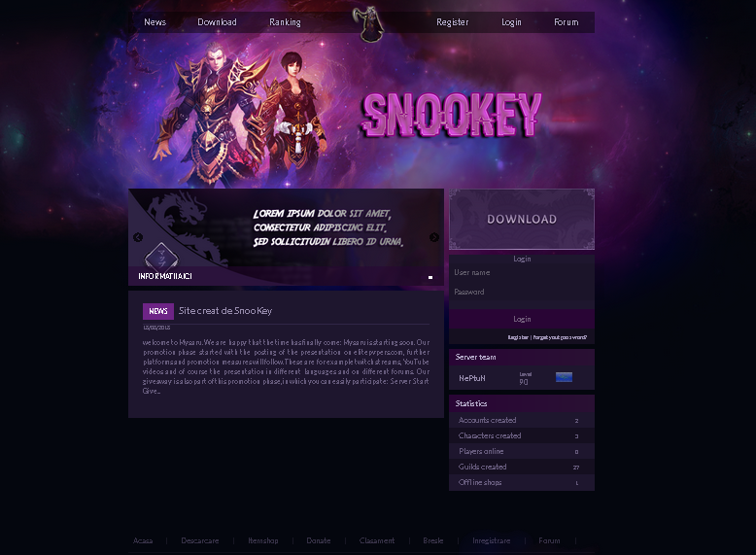Image resolution: width=756 pixels, height=555 pixels.
Task: Open the Forum link in top navigation
Action: point(567,22)
